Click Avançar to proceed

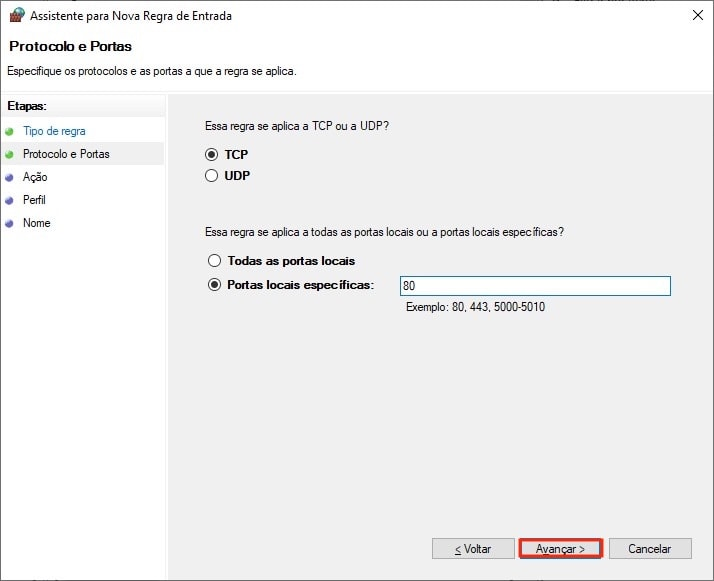click(561, 549)
